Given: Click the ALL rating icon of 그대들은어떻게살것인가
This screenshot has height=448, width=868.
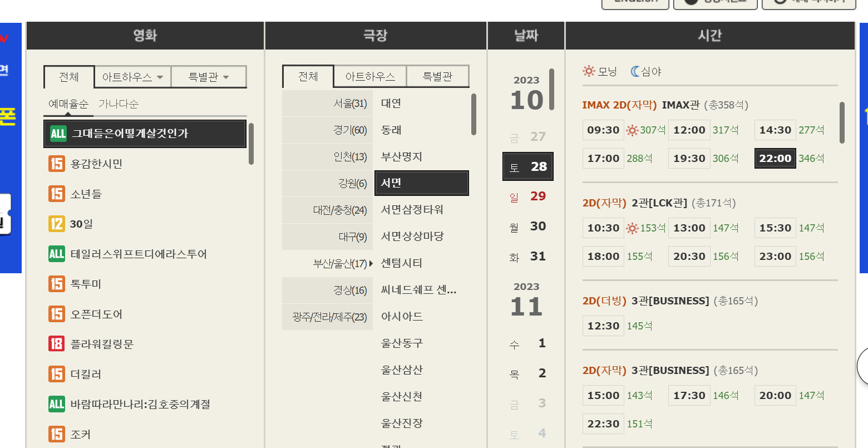Looking at the screenshot, I should tap(58, 134).
